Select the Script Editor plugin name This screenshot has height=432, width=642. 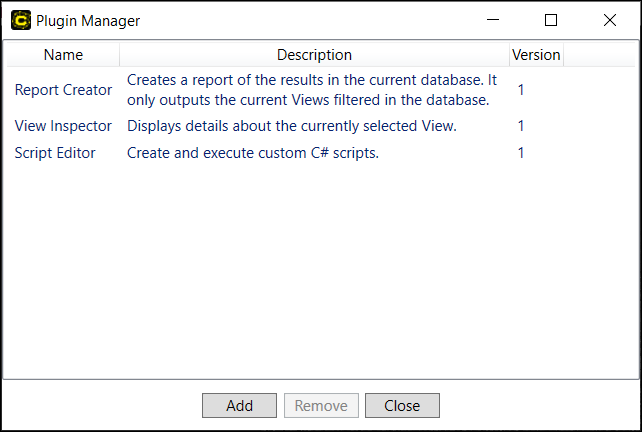pyautogui.click(x=55, y=153)
